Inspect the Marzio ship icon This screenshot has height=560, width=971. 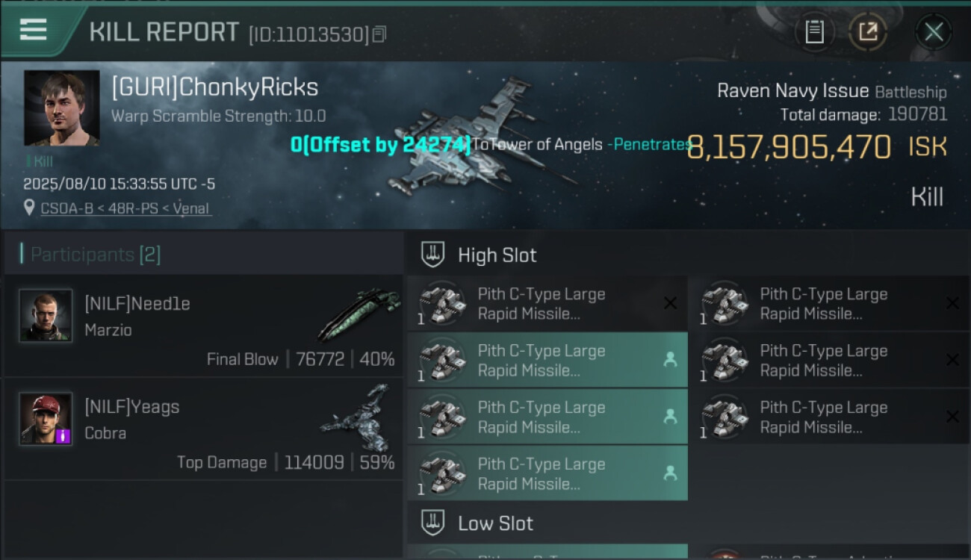click(x=357, y=314)
